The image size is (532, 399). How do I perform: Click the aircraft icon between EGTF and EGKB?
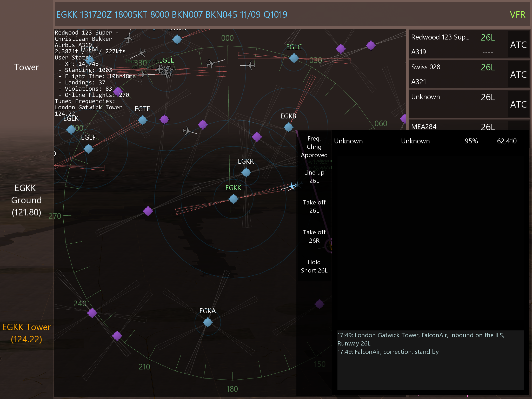187,131
